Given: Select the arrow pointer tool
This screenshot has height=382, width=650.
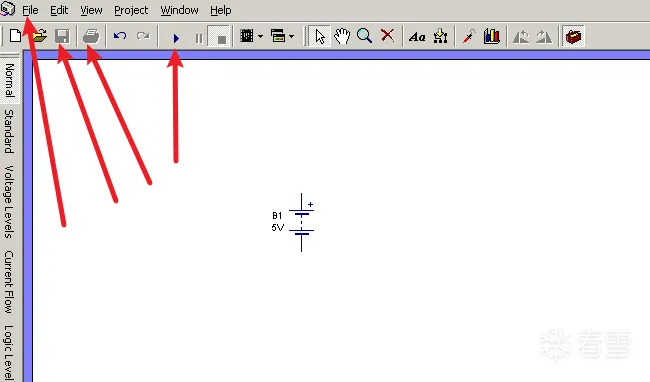Looking at the screenshot, I should (x=320, y=36).
